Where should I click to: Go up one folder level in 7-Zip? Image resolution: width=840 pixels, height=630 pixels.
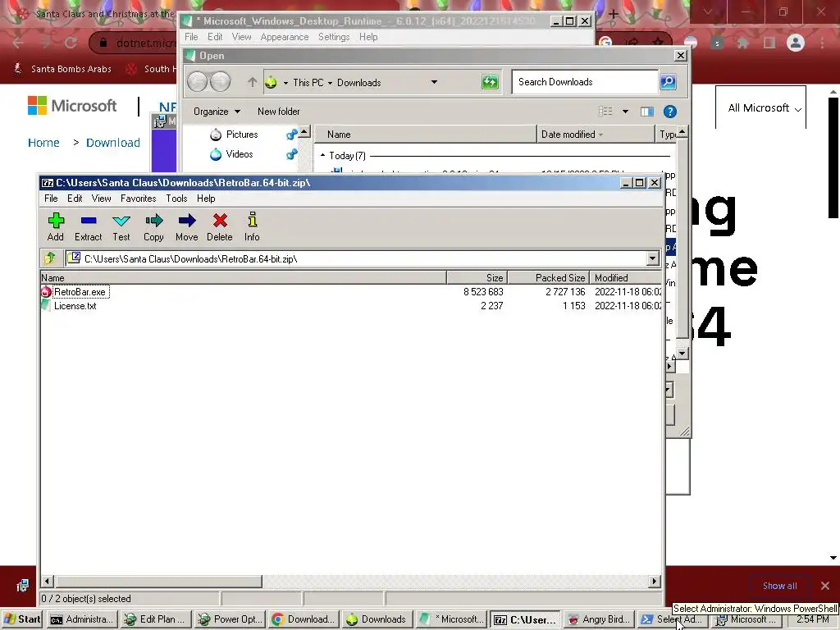tap(50, 258)
